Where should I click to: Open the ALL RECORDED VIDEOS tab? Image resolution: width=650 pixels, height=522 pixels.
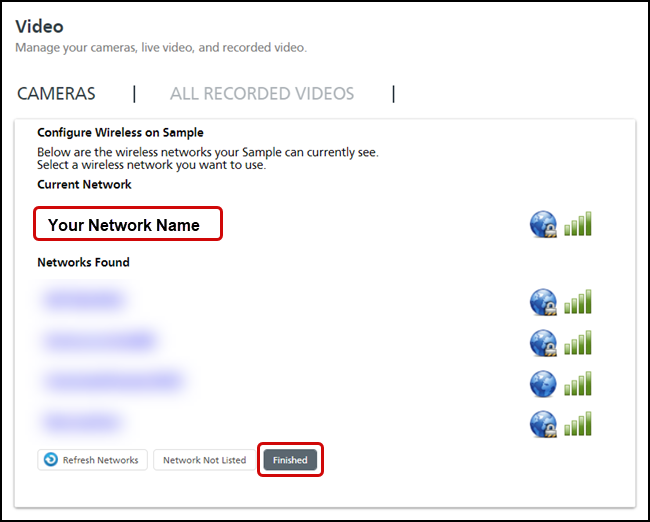[262, 94]
